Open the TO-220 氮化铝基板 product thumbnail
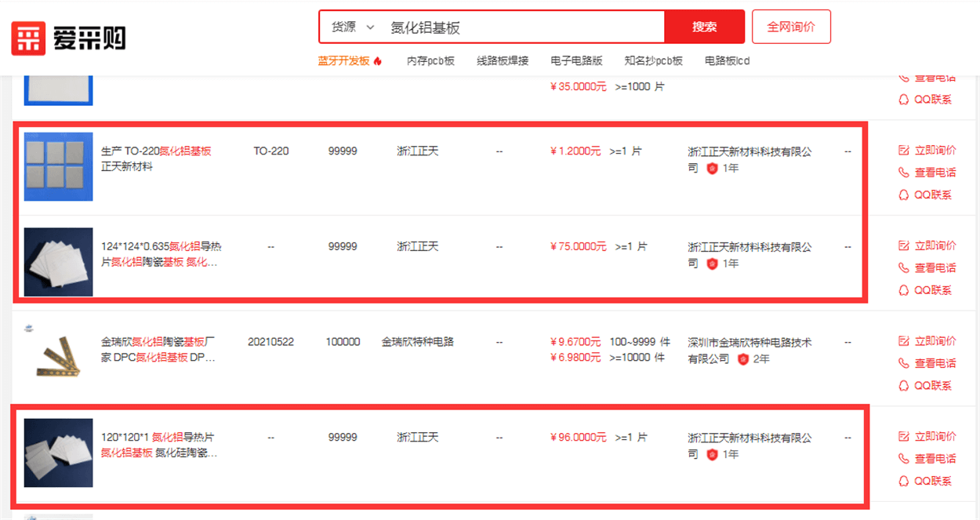980x520 pixels. tap(58, 166)
